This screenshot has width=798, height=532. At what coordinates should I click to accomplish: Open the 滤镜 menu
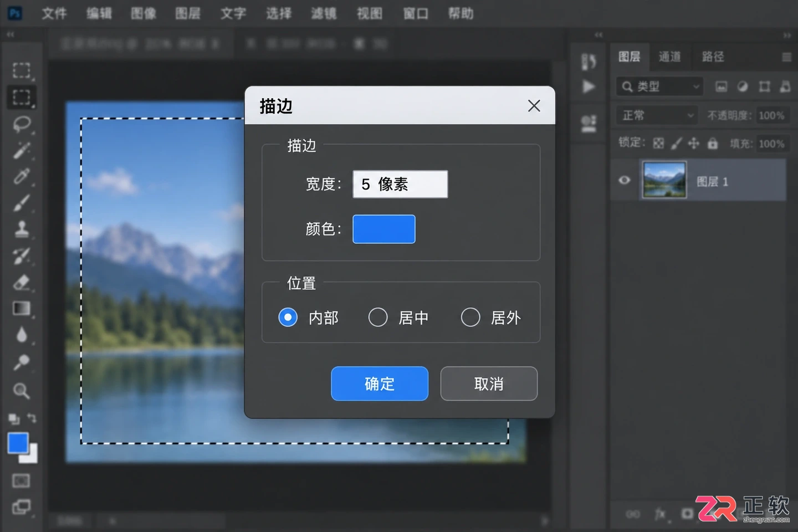click(324, 13)
